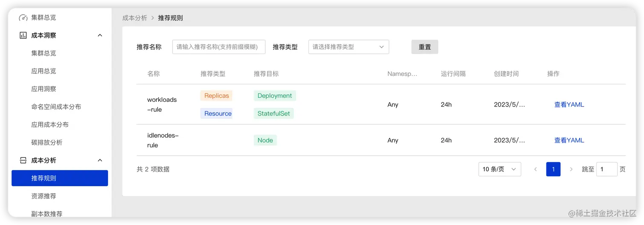Focus the 推荐名称 search input
This screenshot has width=644, height=225.
click(219, 47)
